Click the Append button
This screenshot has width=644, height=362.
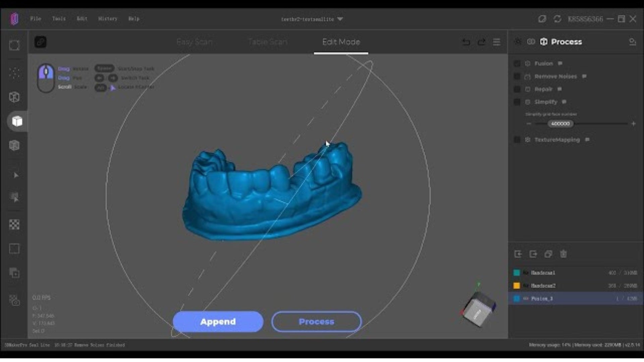point(218,322)
